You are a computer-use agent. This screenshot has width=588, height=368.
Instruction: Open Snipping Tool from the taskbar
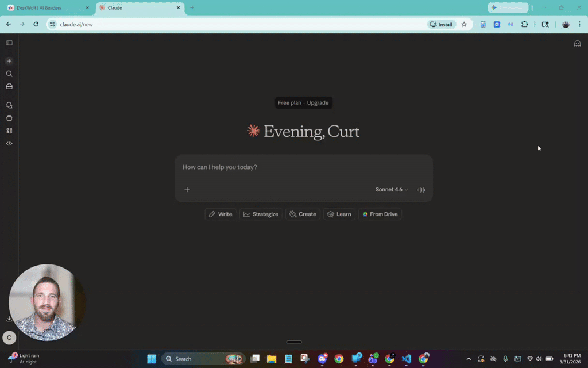pyautogui.click(x=305, y=359)
